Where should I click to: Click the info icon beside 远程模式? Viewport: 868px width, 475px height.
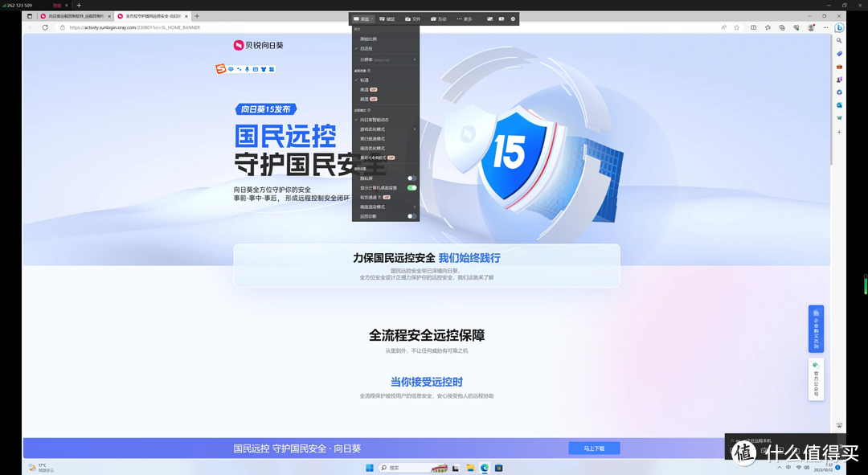369,110
